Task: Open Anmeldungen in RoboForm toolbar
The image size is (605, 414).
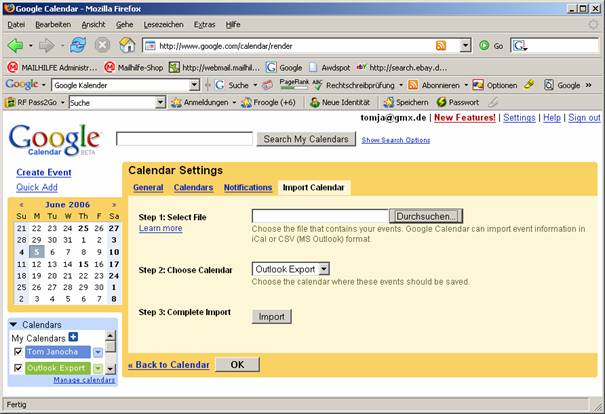Action: point(200,103)
